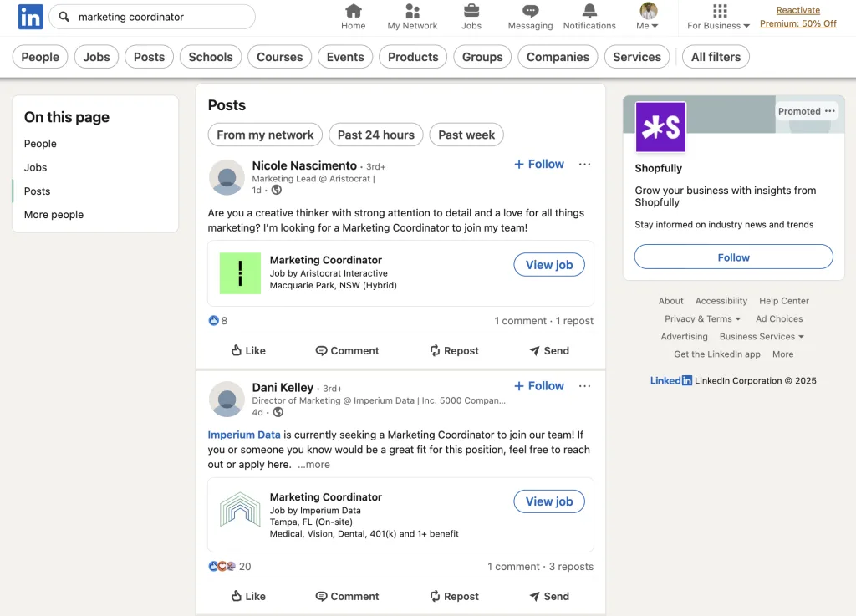Click the LinkedIn logo icon
The image size is (856, 616).
[x=31, y=17]
